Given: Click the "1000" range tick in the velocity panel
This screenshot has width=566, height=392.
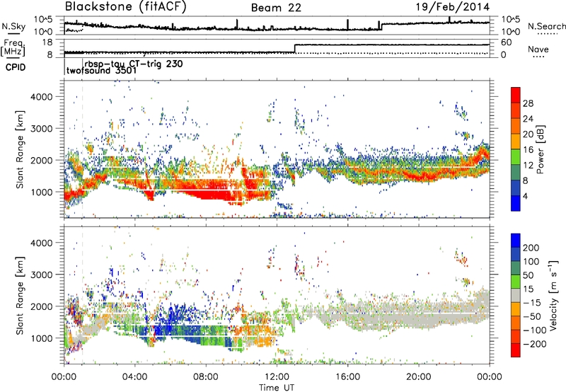Looking at the screenshot, I should coord(42,338).
